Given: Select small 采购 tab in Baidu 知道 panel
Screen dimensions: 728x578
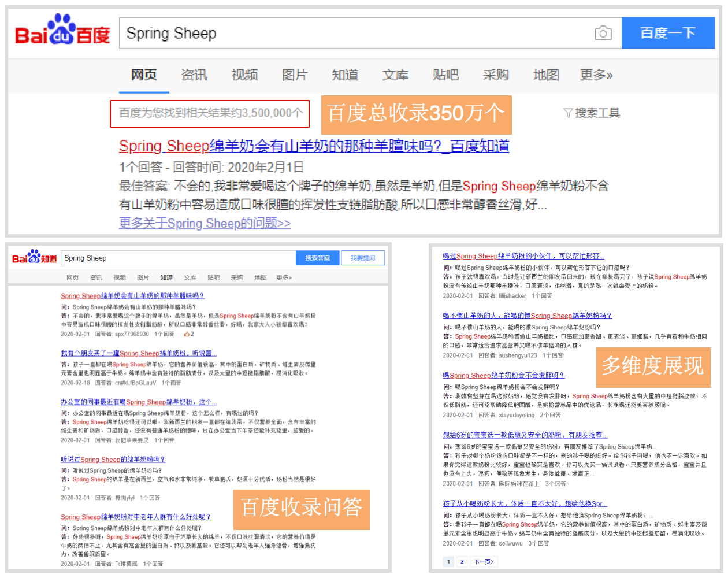Looking at the screenshot, I should (237, 277).
